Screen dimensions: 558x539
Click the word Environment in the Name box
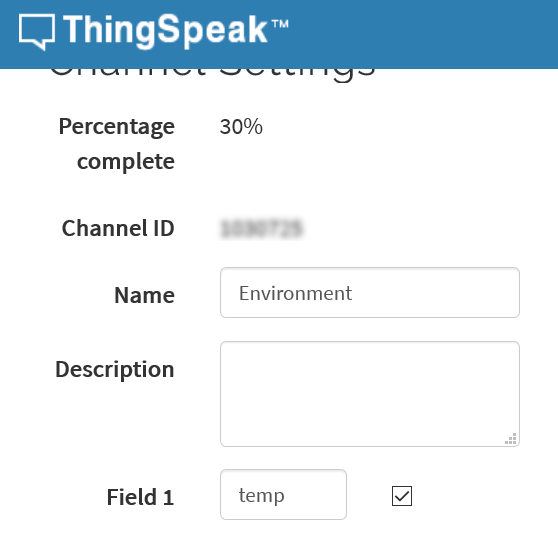tap(295, 294)
